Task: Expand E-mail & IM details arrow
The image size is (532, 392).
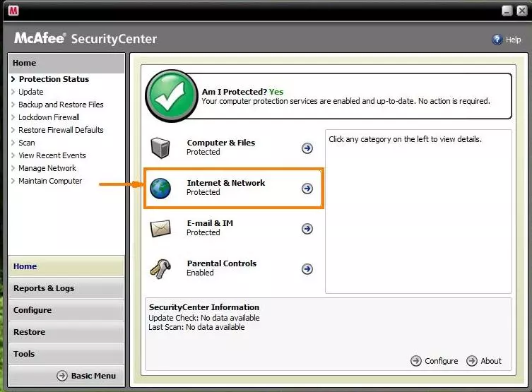Action: [x=307, y=229]
